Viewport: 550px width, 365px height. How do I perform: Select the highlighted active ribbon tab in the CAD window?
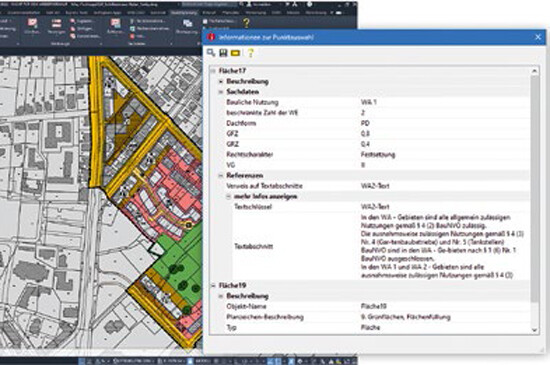click(x=184, y=13)
